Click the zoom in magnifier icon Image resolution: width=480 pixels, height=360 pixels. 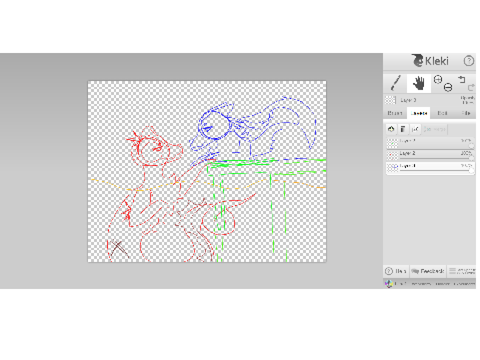(438, 79)
